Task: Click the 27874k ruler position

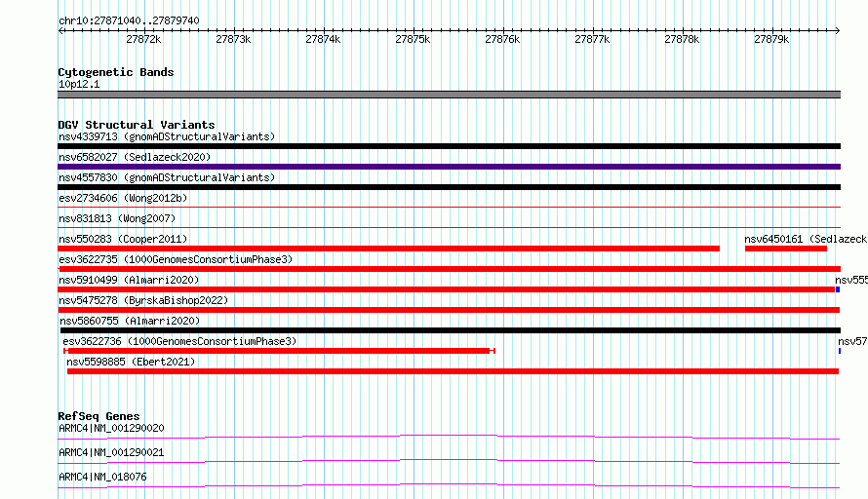Action: coord(323,39)
